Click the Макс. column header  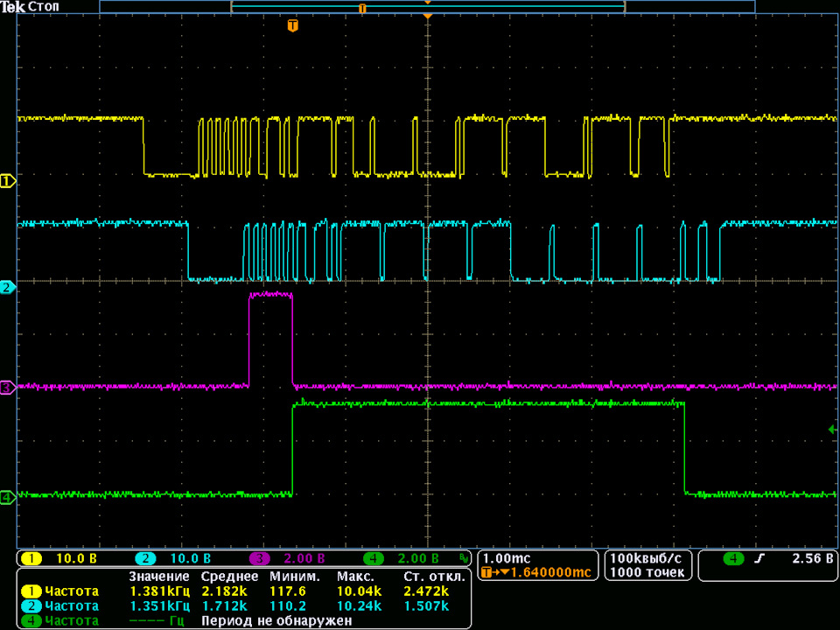pyautogui.click(x=356, y=577)
